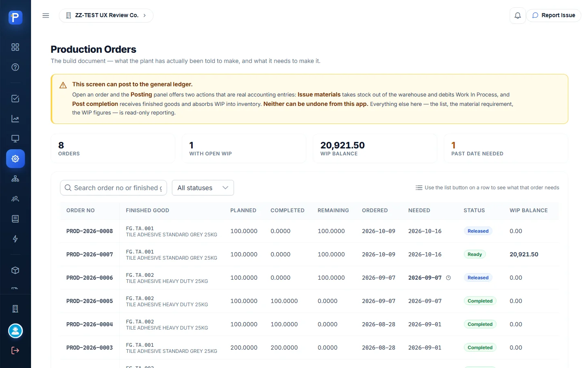Open the users group icon in sidebar
Image resolution: width=588 pixels, height=368 pixels.
coord(15,199)
